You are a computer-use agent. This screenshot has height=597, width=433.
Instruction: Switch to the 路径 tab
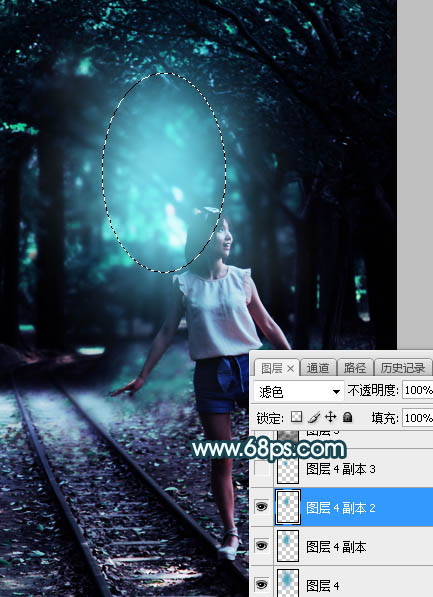pos(355,368)
